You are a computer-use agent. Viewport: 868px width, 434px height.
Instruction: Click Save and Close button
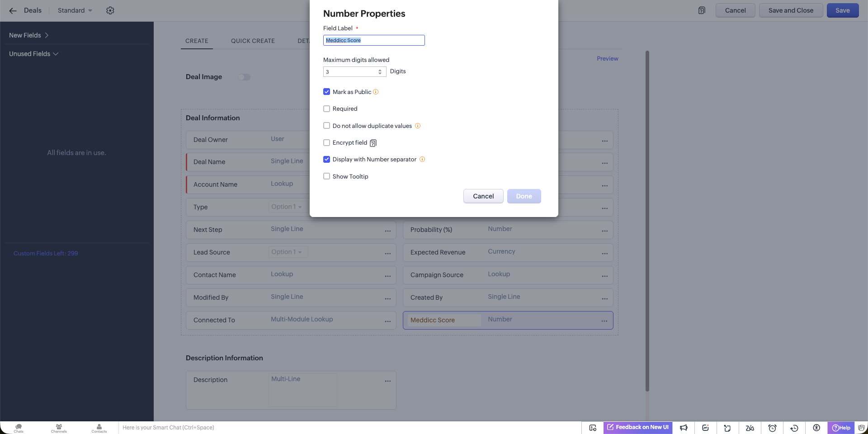click(790, 10)
